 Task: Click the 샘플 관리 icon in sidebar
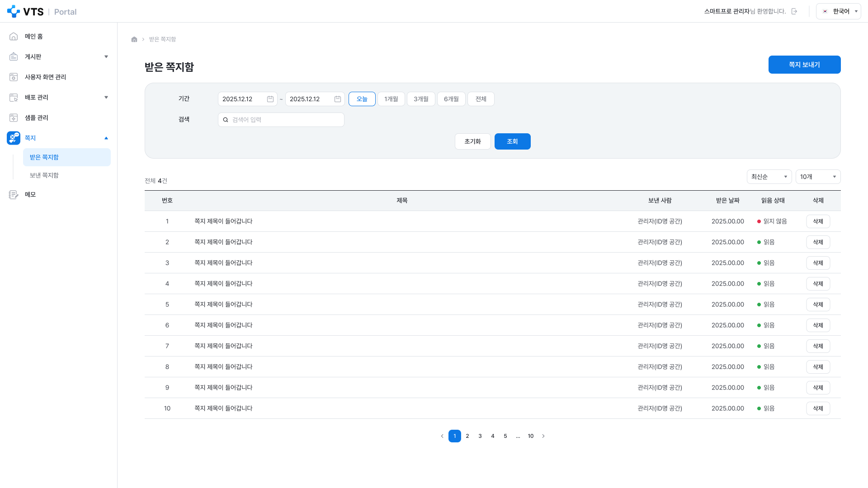14,117
